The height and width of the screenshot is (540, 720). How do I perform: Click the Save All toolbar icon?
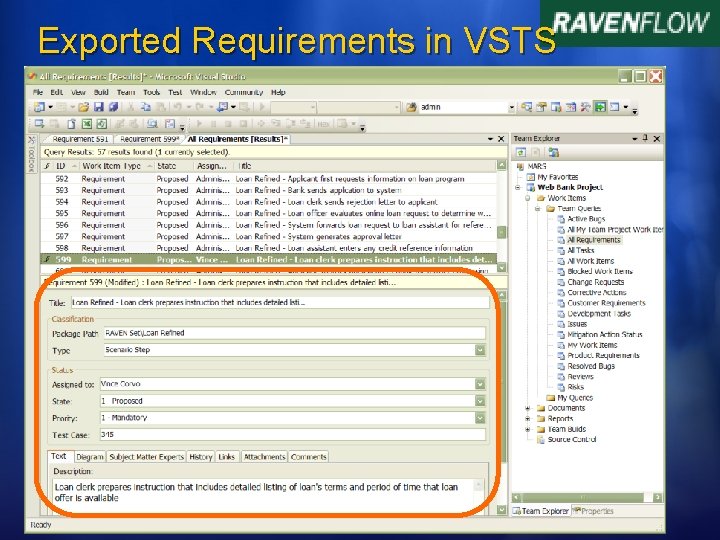point(113,107)
